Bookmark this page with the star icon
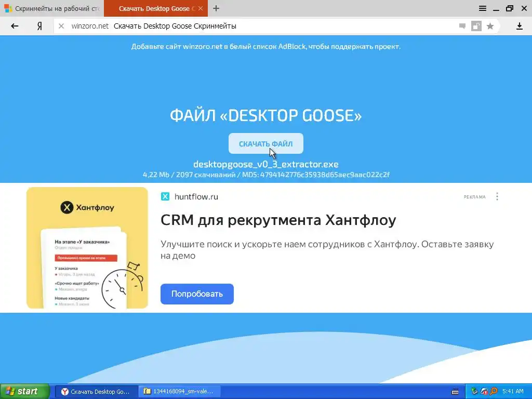The height and width of the screenshot is (399, 532). [x=490, y=26]
